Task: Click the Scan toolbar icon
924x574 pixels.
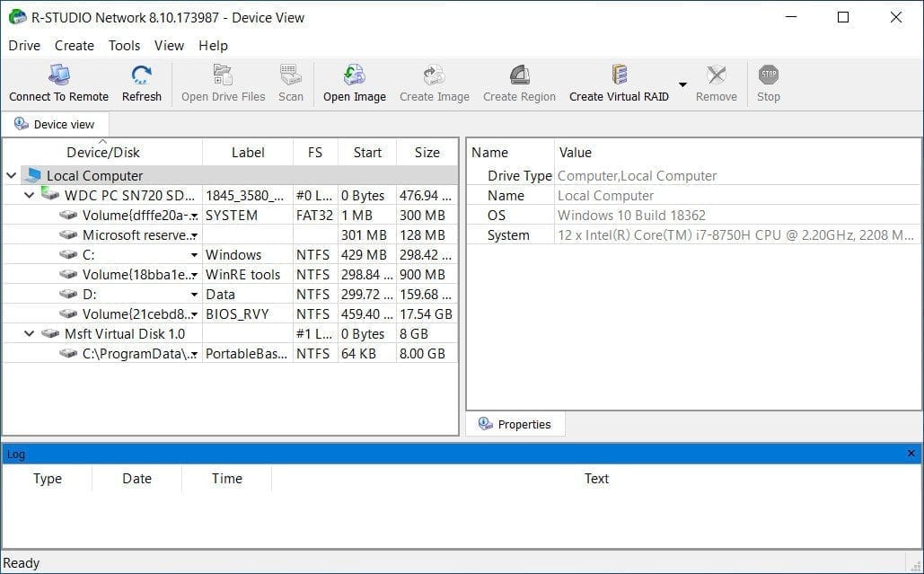Action: pos(291,75)
